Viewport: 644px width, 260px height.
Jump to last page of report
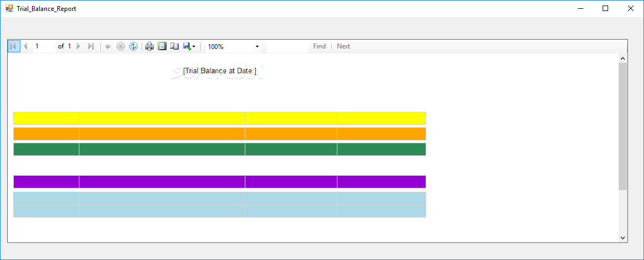pyautogui.click(x=91, y=46)
